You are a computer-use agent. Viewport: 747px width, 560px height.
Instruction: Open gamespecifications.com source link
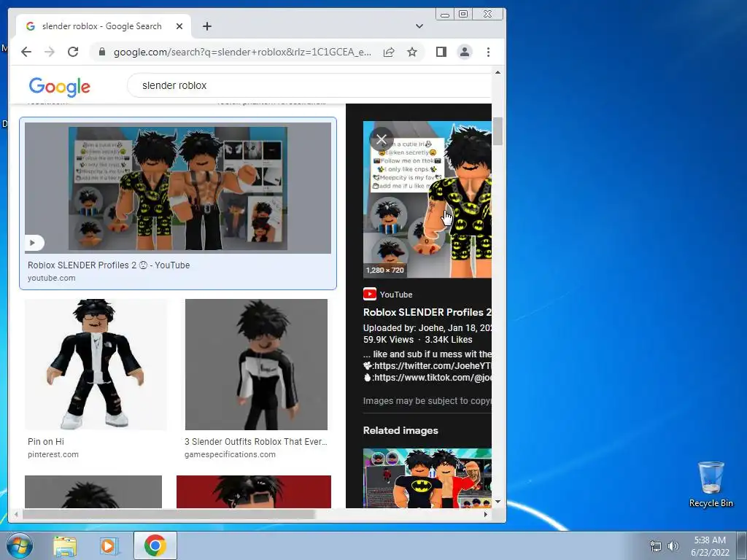click(230, 455)
